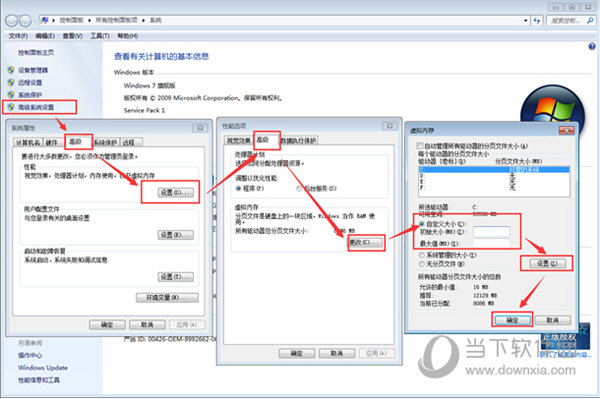Open 控制面板主页 link

[36, 52]
